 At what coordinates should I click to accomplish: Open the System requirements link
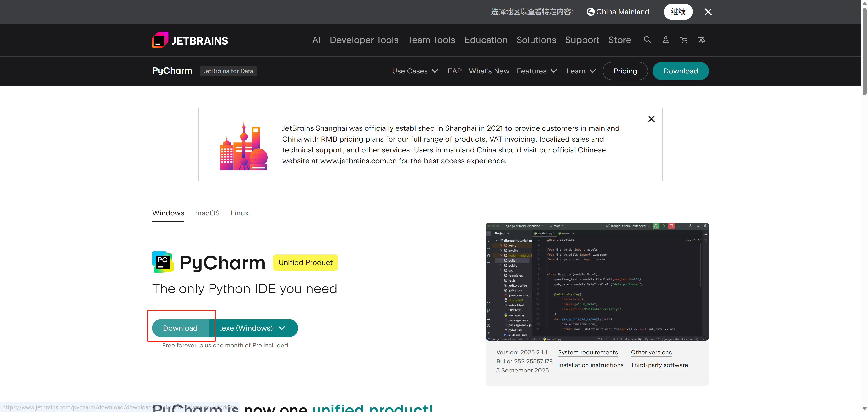tap(588, 352)
